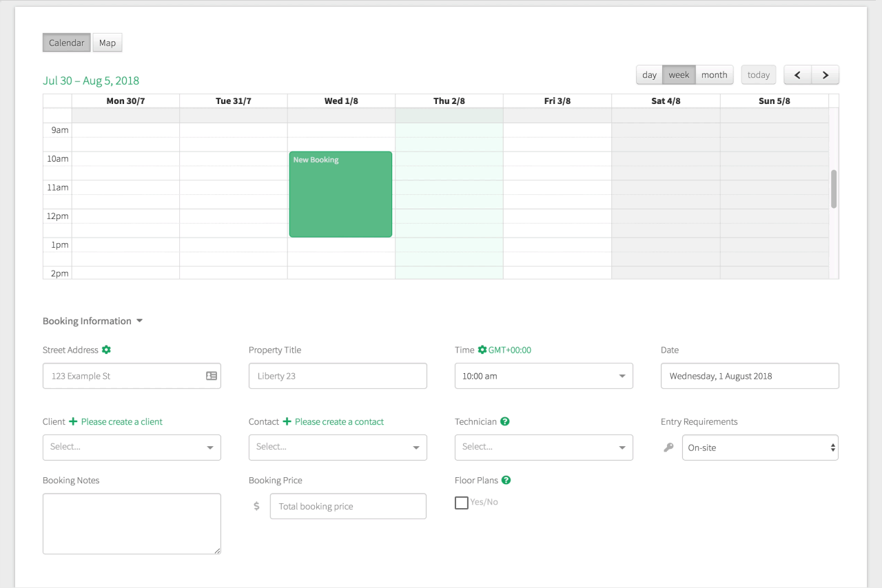Click the 12pm time label
Viewport: 882px width, 588px height.
coord(58,216)
